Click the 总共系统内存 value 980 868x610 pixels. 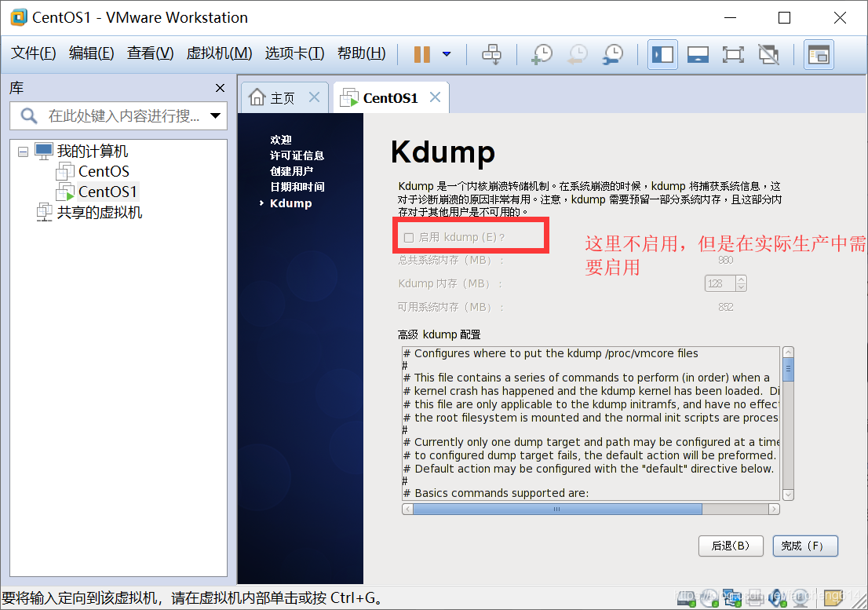[725, 260]
